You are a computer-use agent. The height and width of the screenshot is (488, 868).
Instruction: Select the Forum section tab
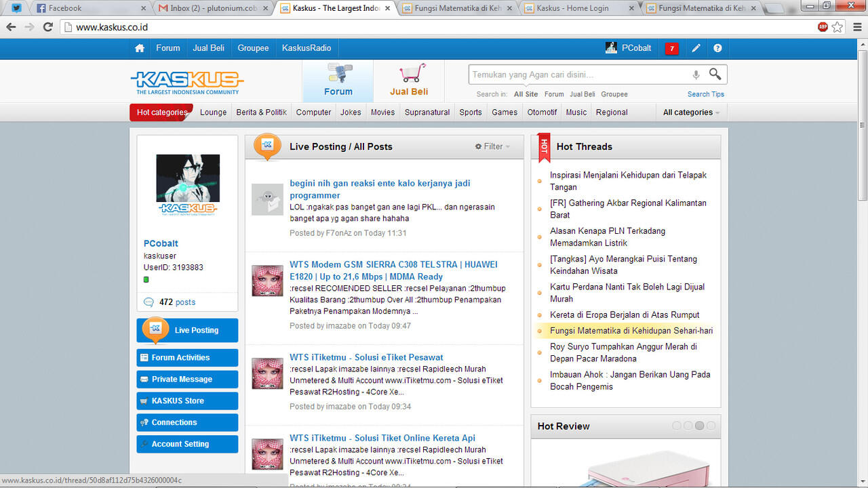click(338, 81)
